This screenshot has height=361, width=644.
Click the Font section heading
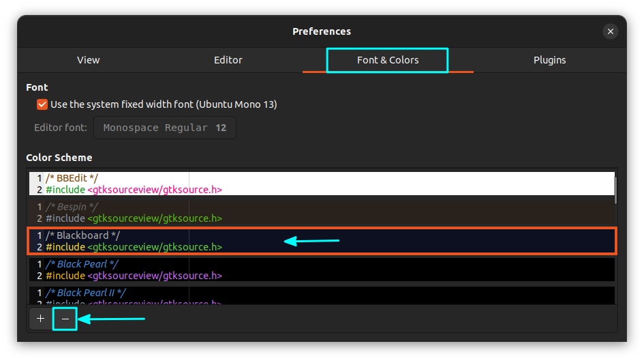pos(37,87)
